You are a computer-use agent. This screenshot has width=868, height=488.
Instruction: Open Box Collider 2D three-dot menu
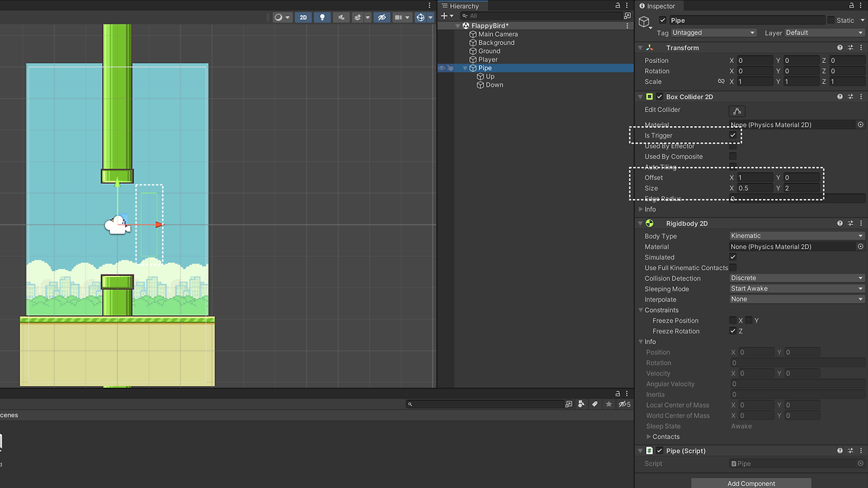[861, 97]
